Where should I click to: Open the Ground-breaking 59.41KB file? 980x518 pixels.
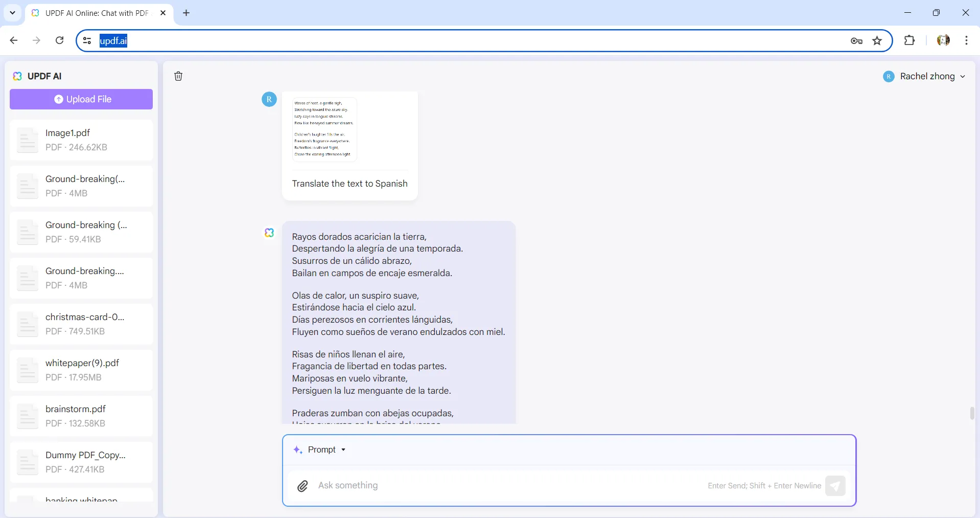[x=81, y=232]
